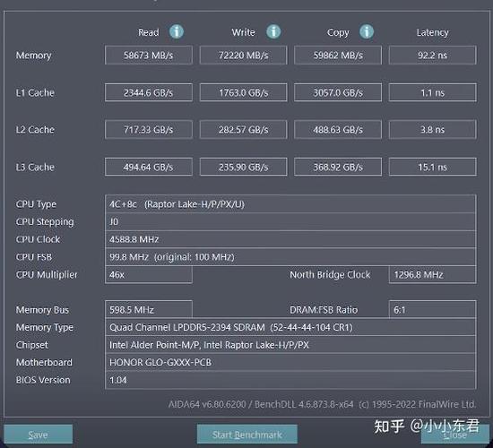Click the CPU FSB value 99.8 MHz

[290, 257]
